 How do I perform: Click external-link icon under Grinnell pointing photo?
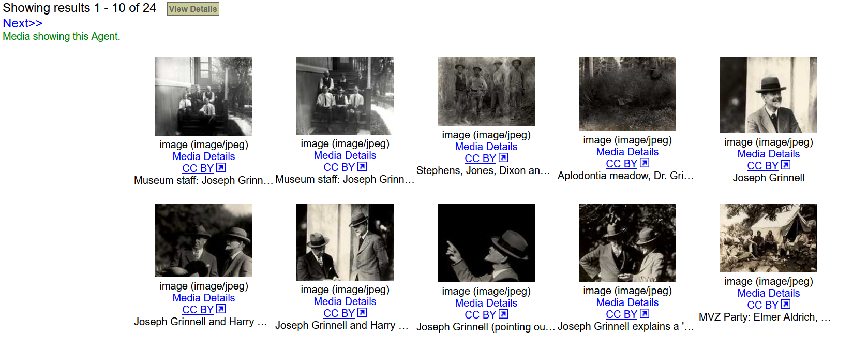(503, 314)
